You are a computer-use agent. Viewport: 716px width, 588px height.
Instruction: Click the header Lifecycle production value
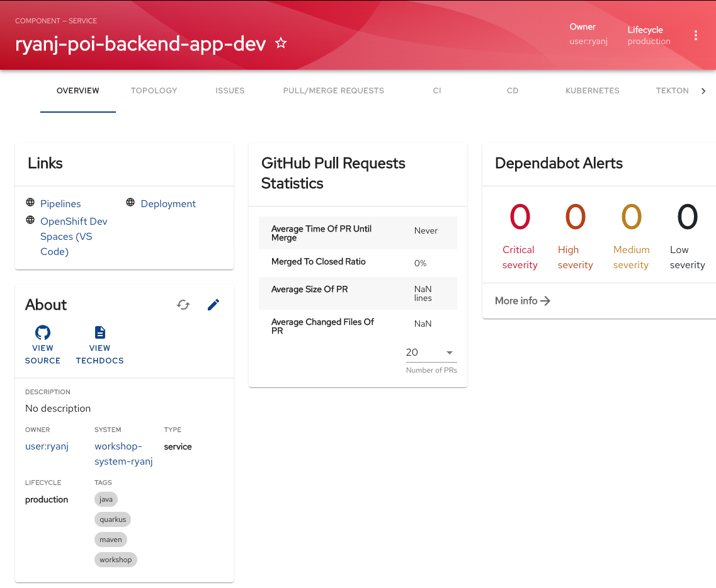(649, 42)
